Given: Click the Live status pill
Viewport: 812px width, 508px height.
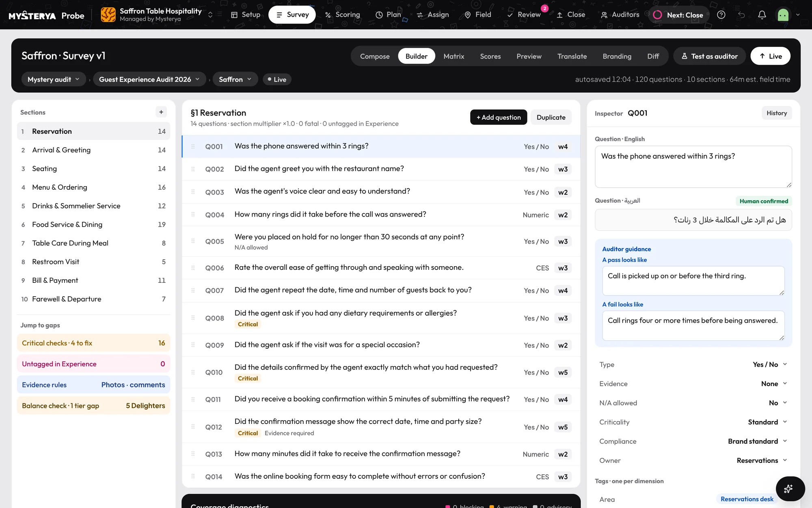Looking at the screenshot, I should coord(277,79).
